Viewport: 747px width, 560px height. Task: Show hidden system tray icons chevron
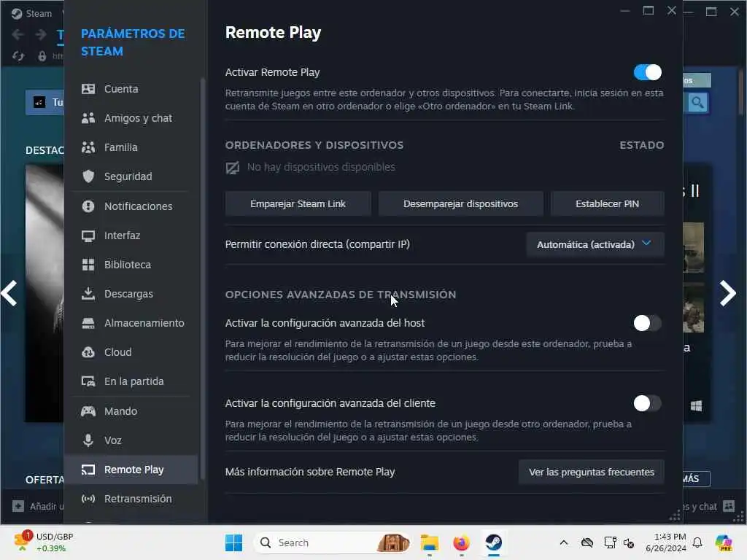click(x=564, y=542)
